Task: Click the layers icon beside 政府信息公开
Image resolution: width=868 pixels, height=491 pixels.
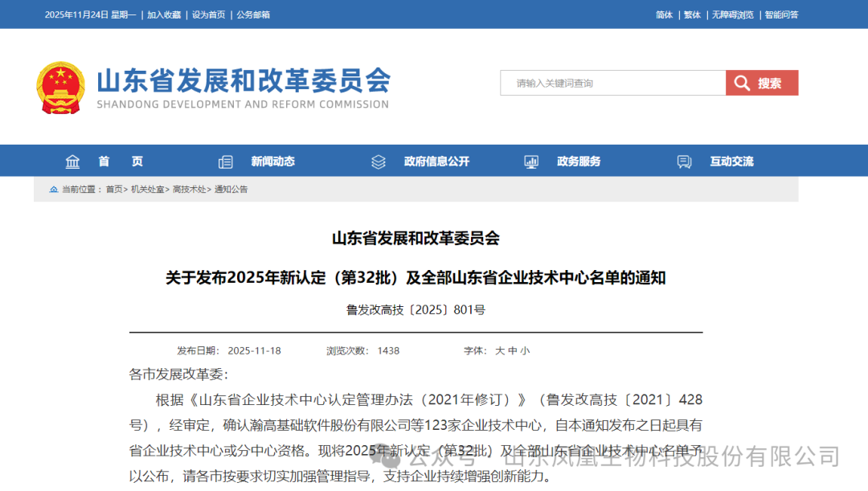Action: point(379,162)
